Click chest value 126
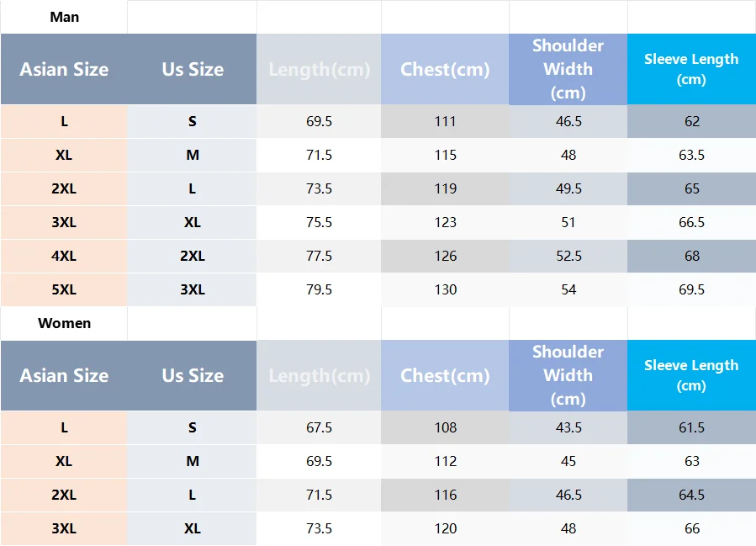This screenshot has width=756, height=546. [x=445, y=256]
